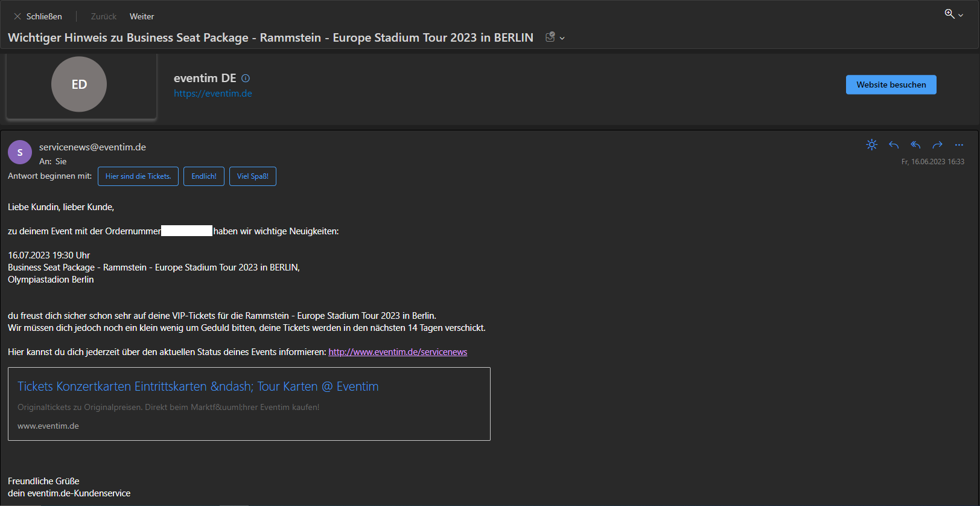
Task: Click the Olympiastadion Berlin venue text
Action: point(51,280)
